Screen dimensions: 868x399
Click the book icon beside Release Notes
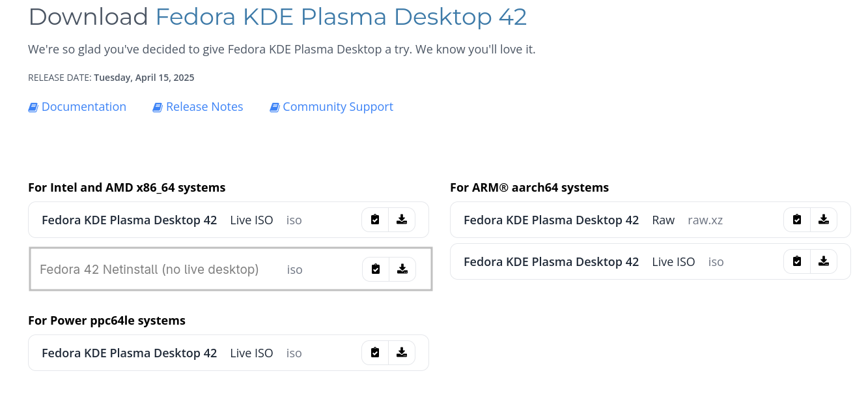[158, 108]
